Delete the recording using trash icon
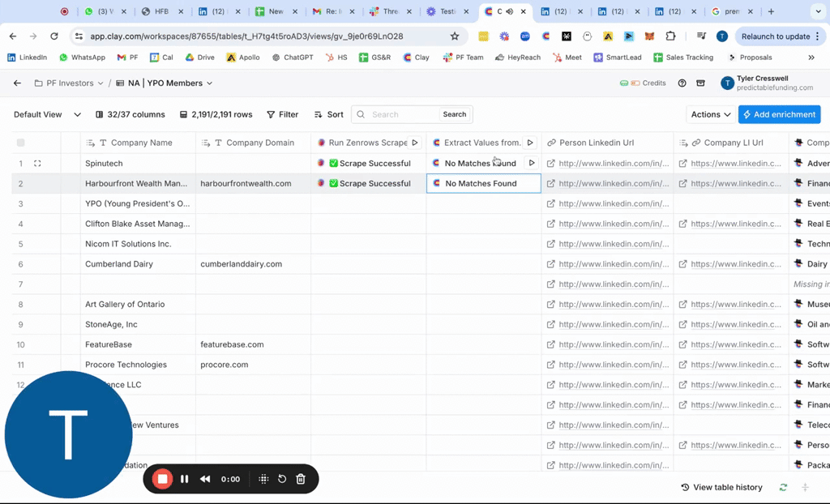The image size is (830, 504). pos(301,479)
